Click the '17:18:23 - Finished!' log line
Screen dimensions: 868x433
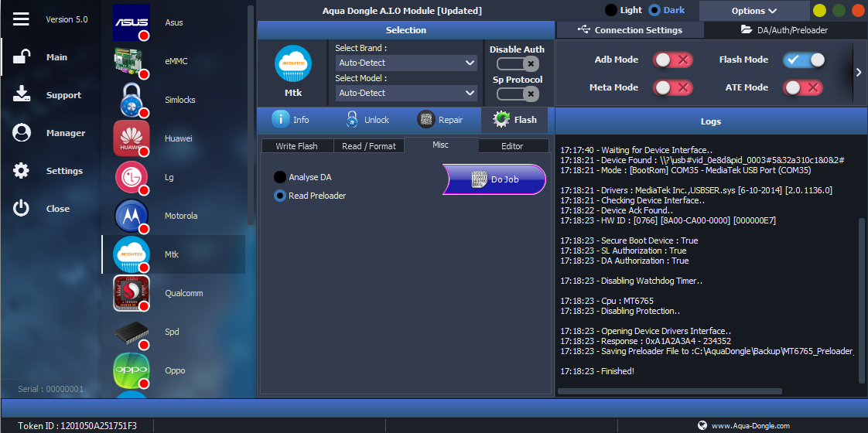click(597, 371)
